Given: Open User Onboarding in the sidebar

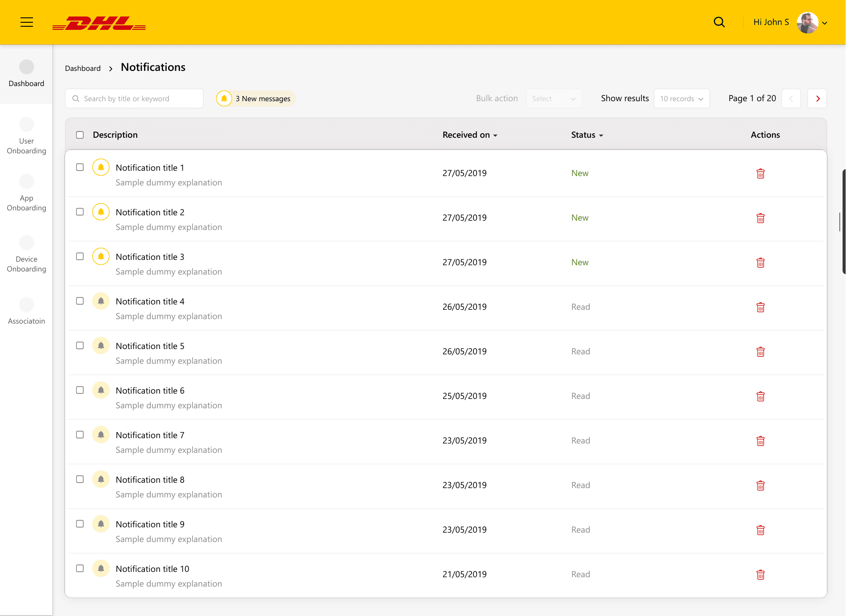Looking at the screenshot, I should (x=26, y=136).
